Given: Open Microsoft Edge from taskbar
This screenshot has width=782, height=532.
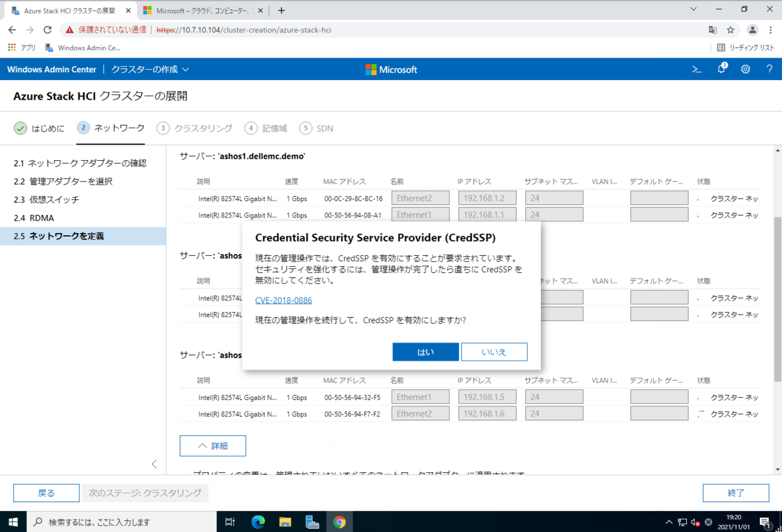Looking at the screenshot, I should pos(258,522).
